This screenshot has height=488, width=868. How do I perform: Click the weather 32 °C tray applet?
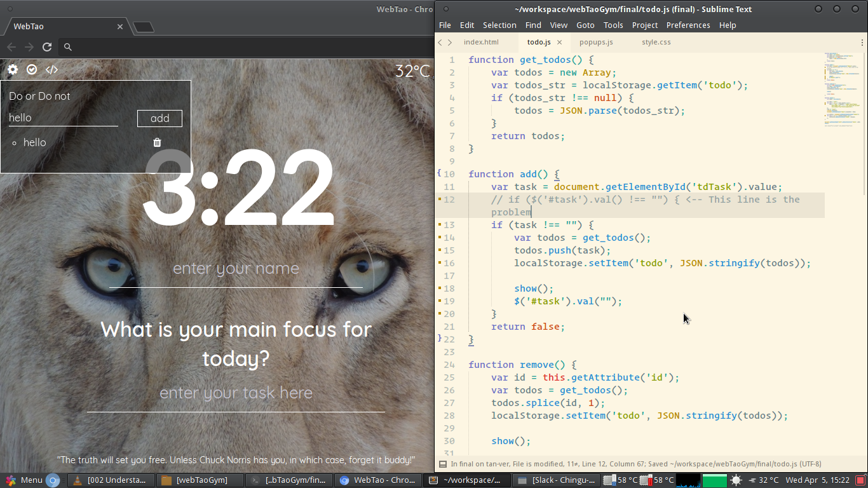pos(764,480)
